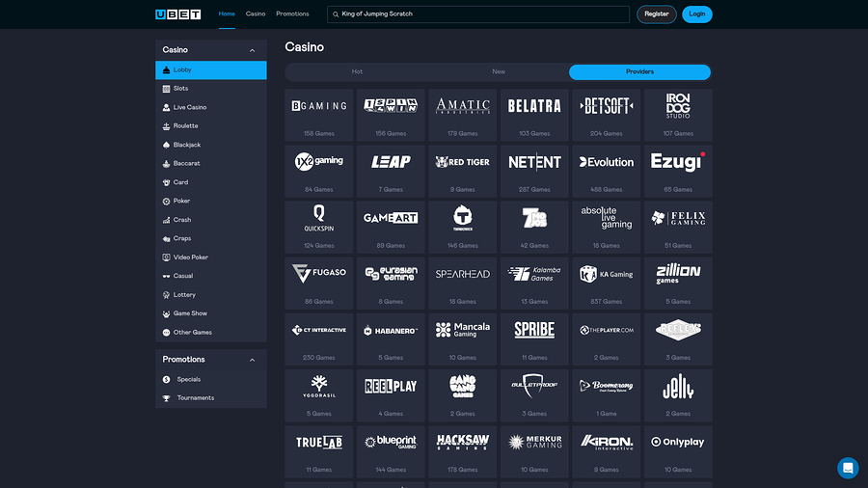Open Casino in top navigation
Screen dimensions: 868x488
256,14
